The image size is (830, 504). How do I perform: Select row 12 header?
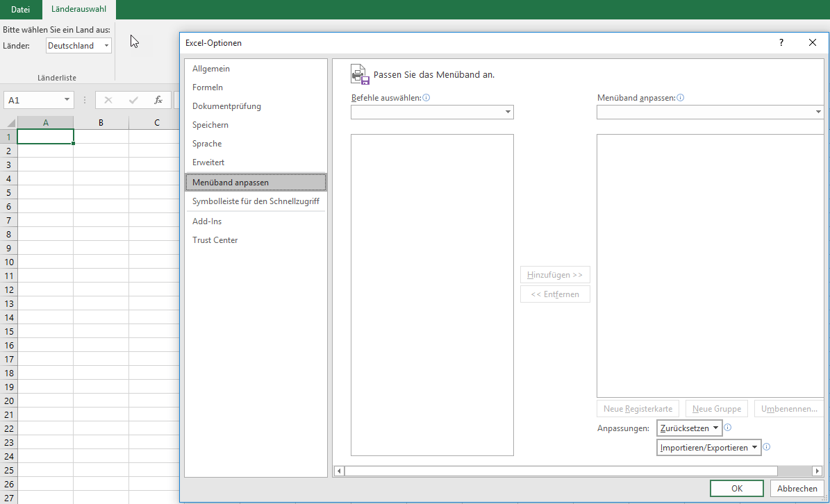(x=8, y=289)
